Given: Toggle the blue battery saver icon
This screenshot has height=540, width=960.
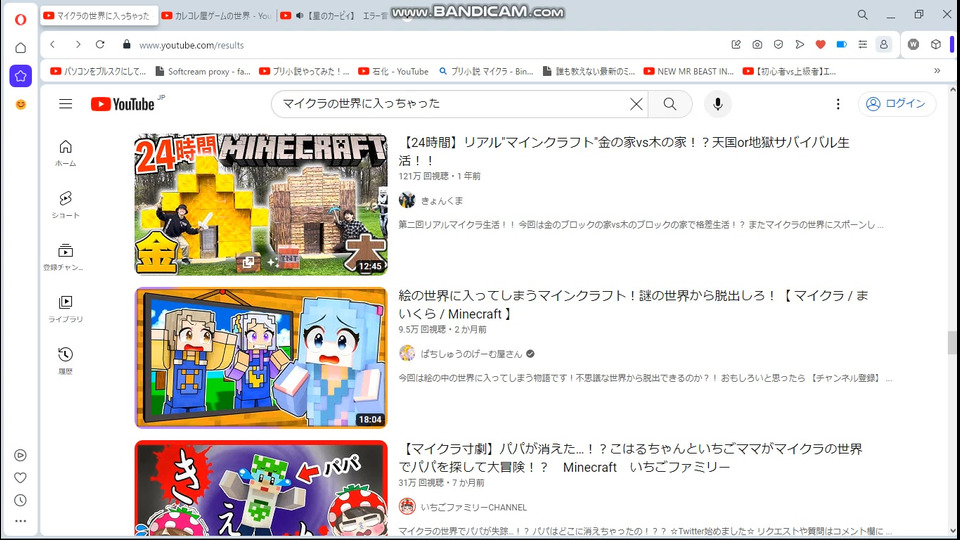Looking at the screenshot, I should [x=842, y=45].
